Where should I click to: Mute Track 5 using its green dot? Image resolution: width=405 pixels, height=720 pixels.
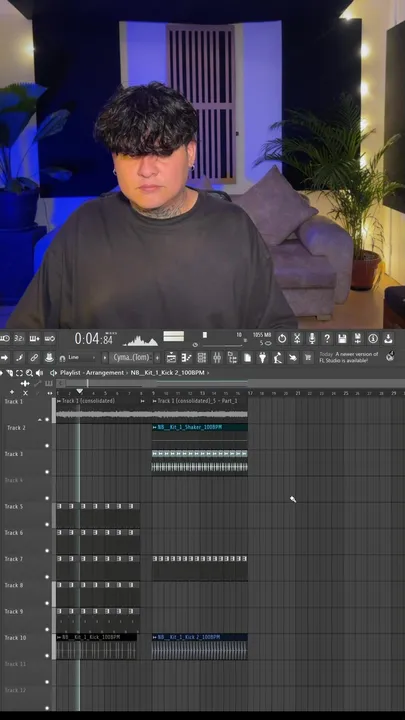[x=47, y=524]
